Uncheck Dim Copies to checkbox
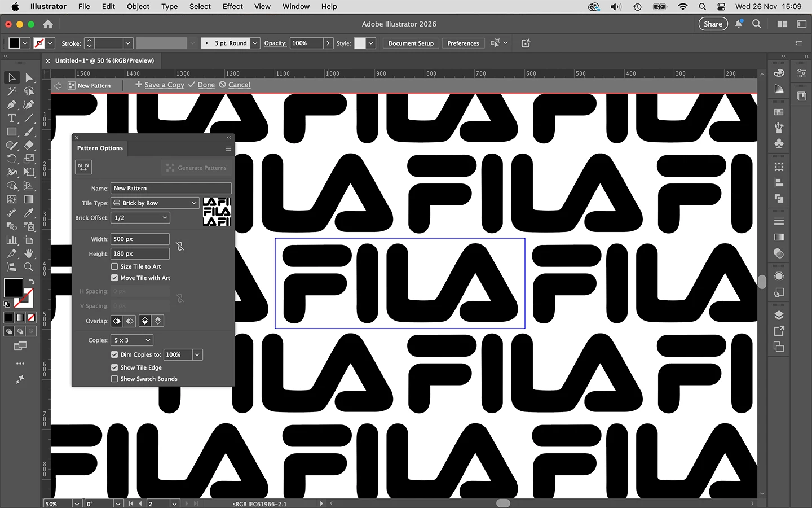812x508 pixels. pos(114,354)
